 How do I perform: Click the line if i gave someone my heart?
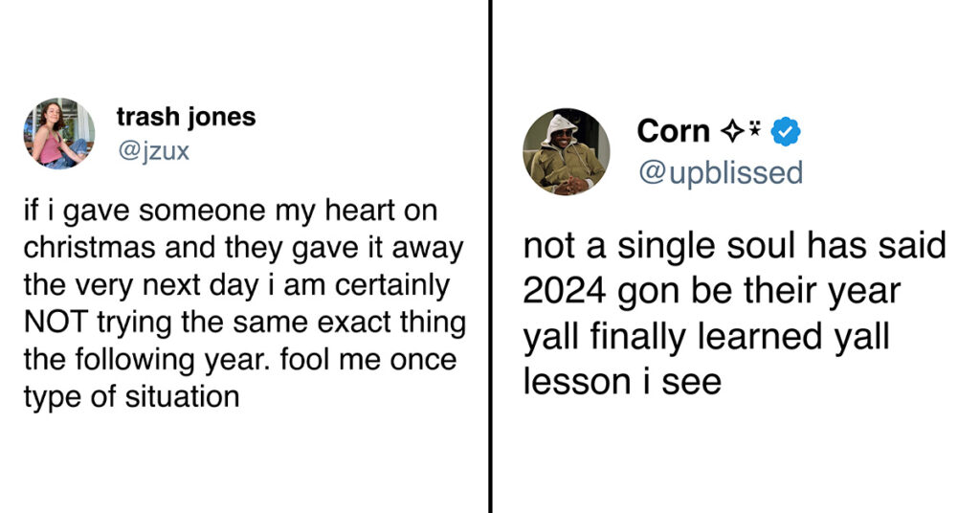(x=230, y=211)
